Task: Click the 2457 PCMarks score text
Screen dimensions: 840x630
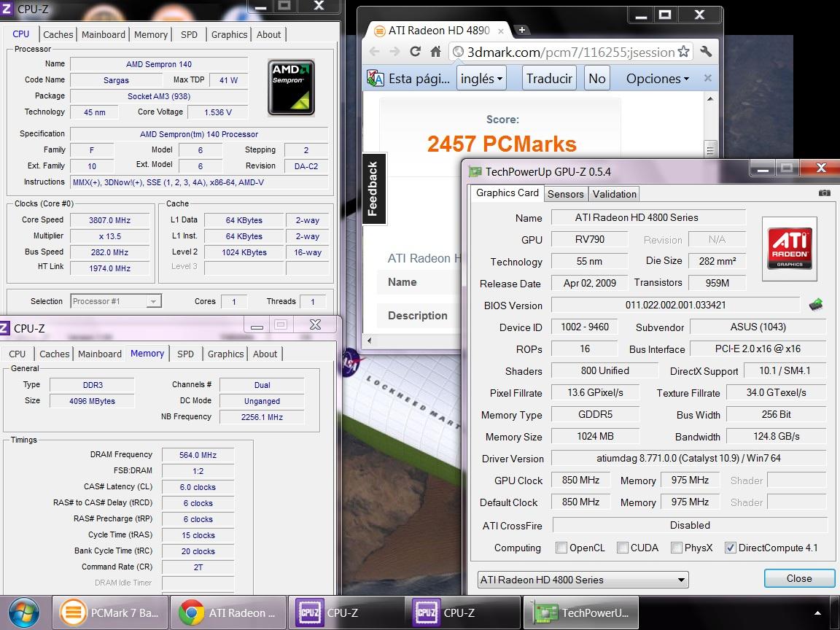Action: 502,144
